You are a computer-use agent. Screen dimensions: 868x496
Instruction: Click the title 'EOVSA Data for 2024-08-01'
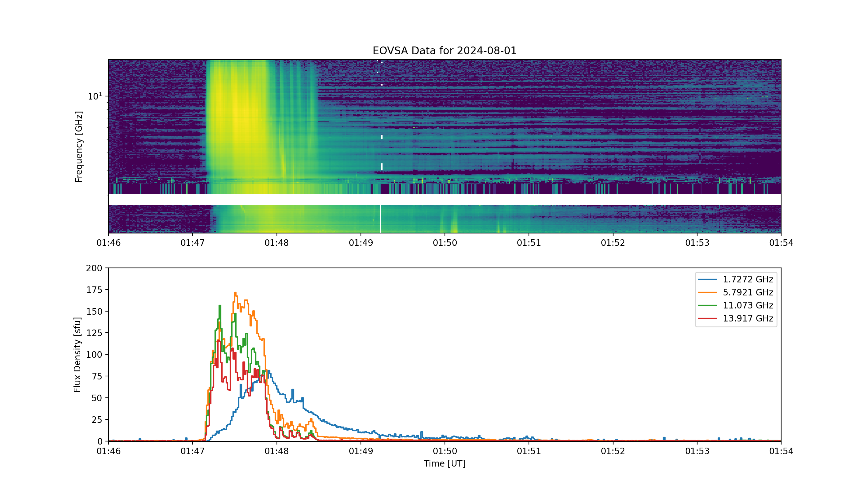pyautogui.click(x=445, y=51)
